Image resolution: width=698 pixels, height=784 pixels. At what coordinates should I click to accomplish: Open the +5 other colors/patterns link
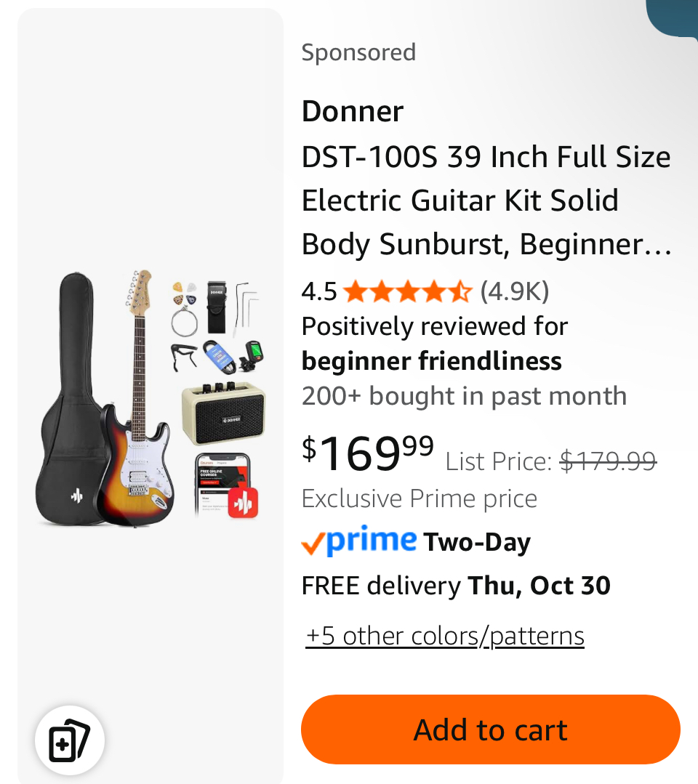click(445, 636)
